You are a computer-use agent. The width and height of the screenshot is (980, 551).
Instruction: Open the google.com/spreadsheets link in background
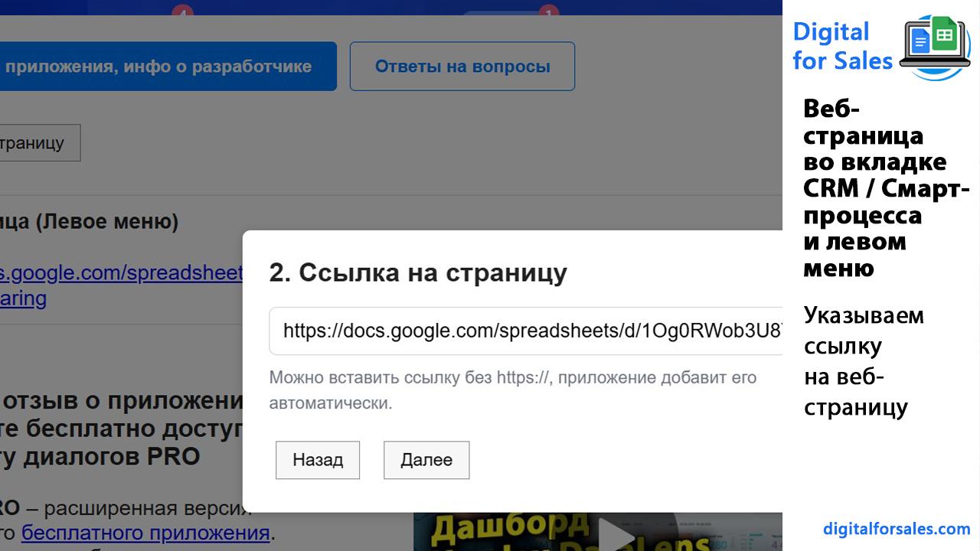122,272
